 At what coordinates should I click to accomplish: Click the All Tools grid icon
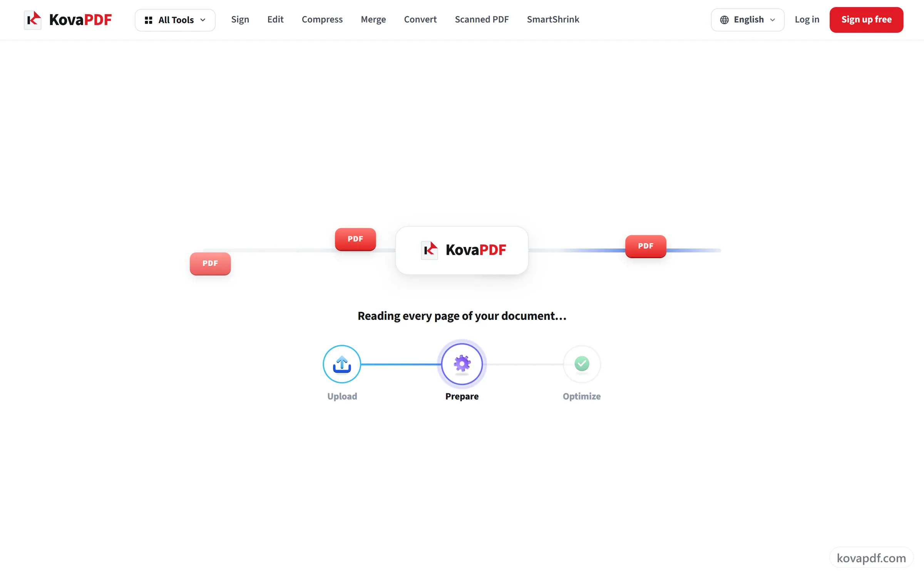pyautogui.click(x=148, y=20)
